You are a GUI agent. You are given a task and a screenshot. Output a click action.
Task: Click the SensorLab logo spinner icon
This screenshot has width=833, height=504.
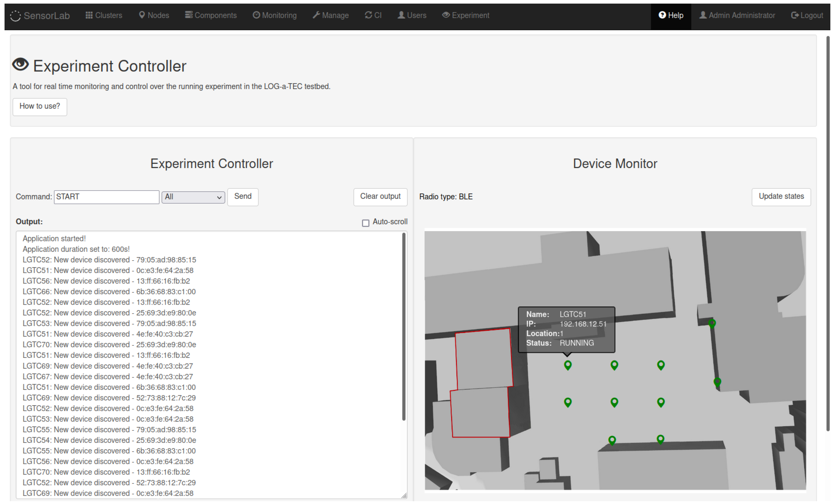[x=15, y=16]
